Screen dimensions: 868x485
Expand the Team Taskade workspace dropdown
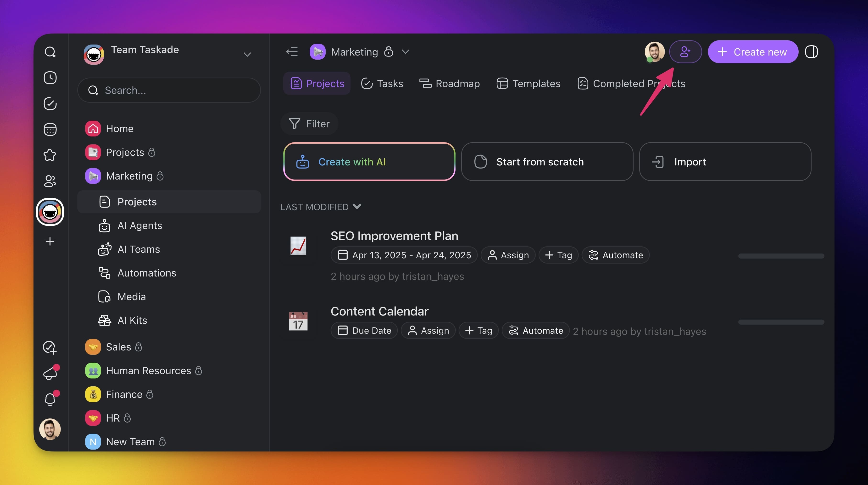point(247,55)
